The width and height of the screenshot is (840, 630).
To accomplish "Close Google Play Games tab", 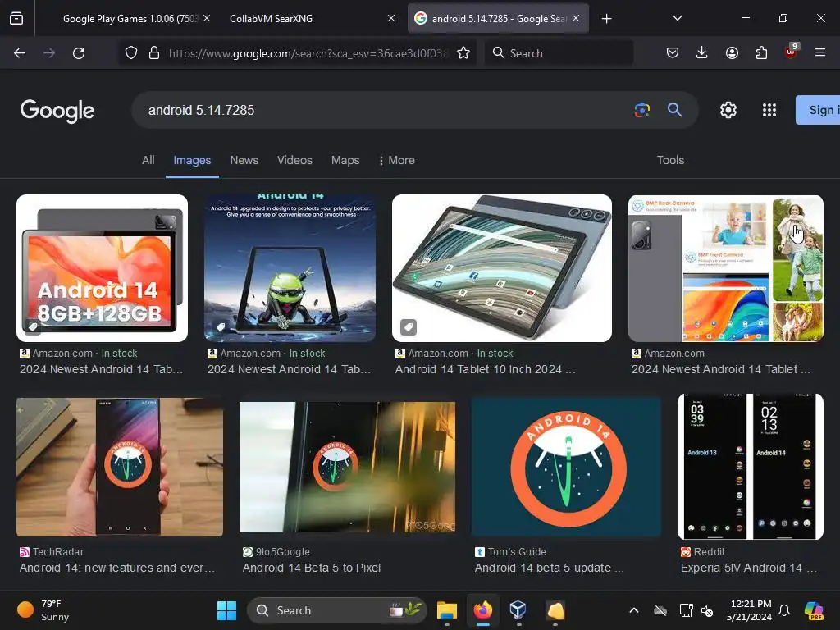I will tap(207, 18).
